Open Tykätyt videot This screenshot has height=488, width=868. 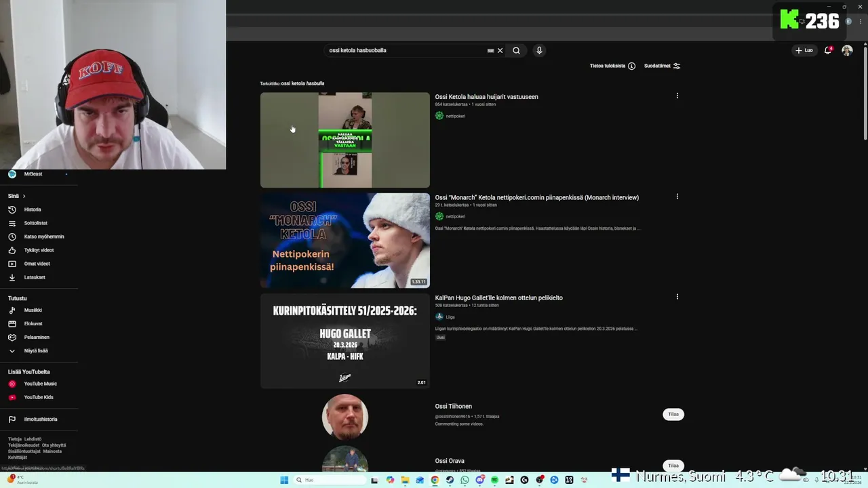point(39,250)
